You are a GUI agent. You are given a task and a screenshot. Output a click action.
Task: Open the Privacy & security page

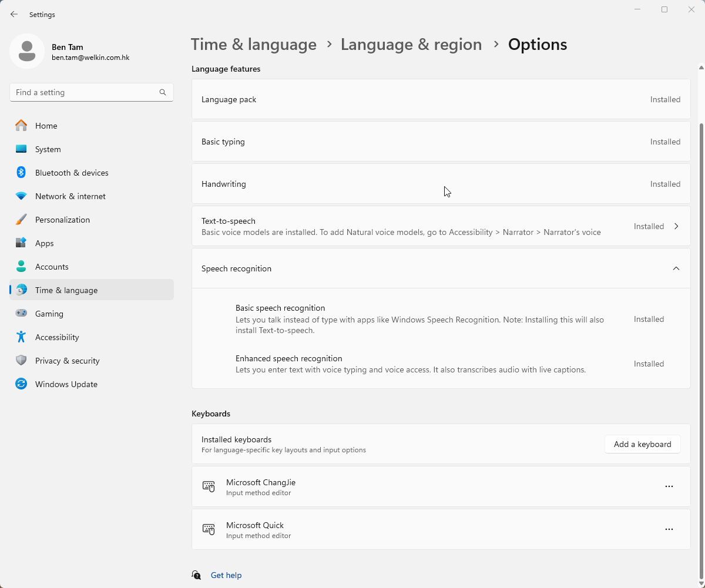(x=92, y=361)
